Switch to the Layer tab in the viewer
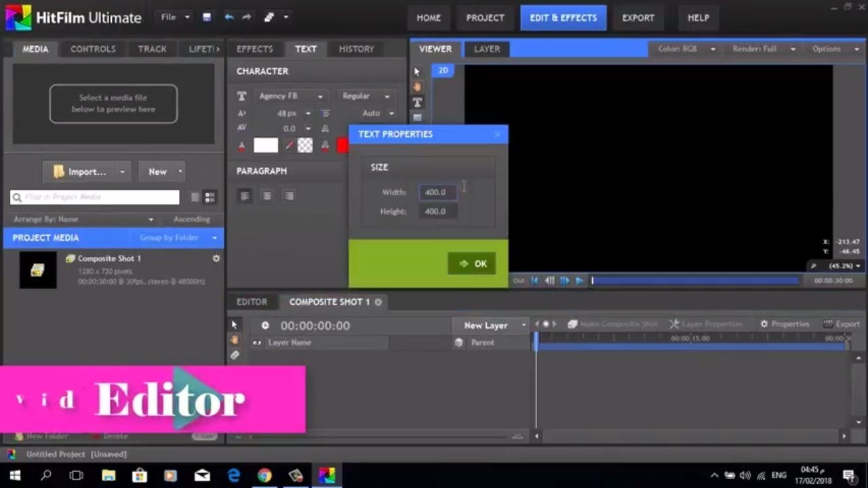Viewport: 868px width, 488px height. pos(487,49)
